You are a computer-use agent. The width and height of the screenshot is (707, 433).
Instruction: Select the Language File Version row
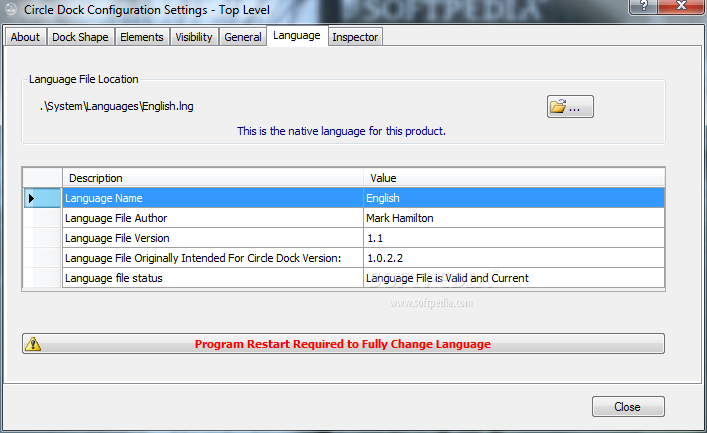344,238
